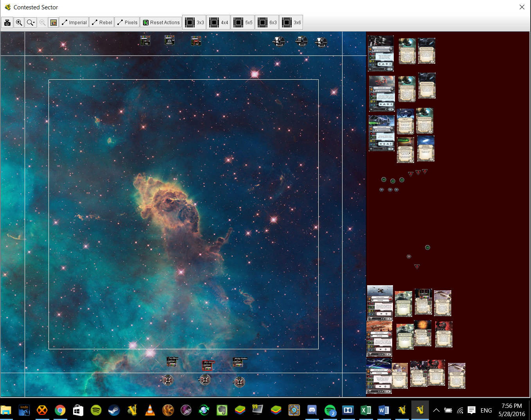Open Google Chrome from the taskbar

[x=60, y=410]
